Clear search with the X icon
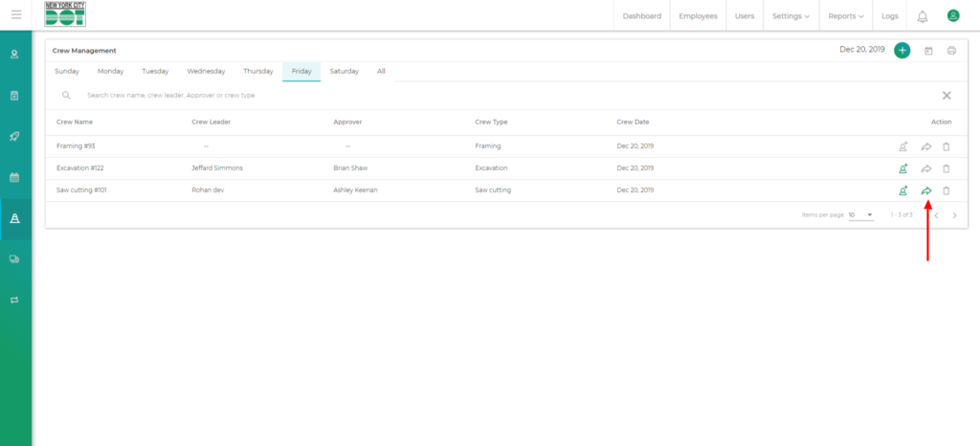The width and height of the screenshot is (980, 446). coord(947,96)
